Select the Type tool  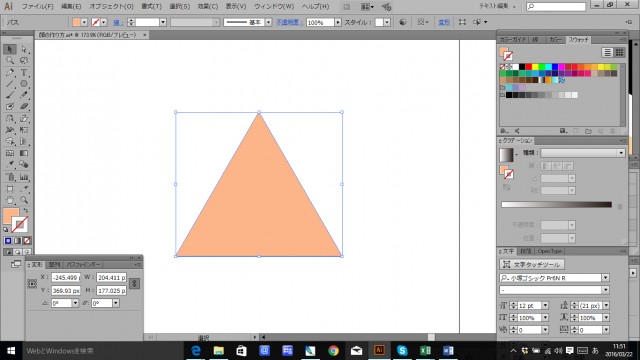[24, 72]
